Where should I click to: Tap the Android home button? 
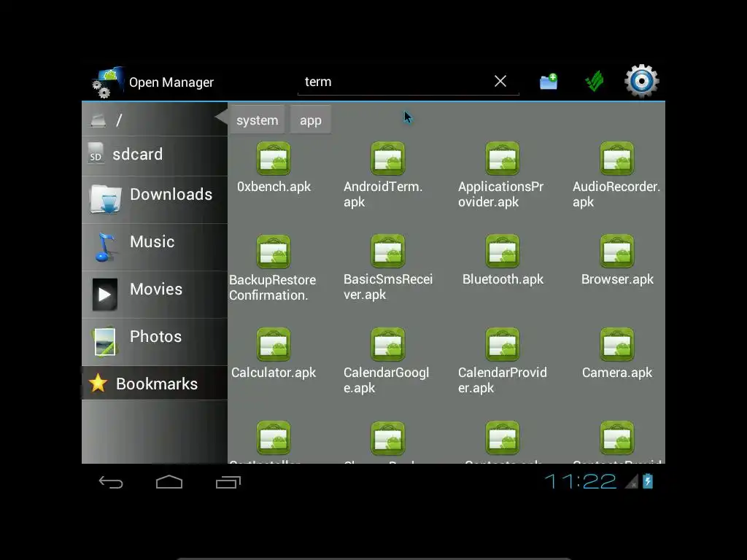coord(169,482)
